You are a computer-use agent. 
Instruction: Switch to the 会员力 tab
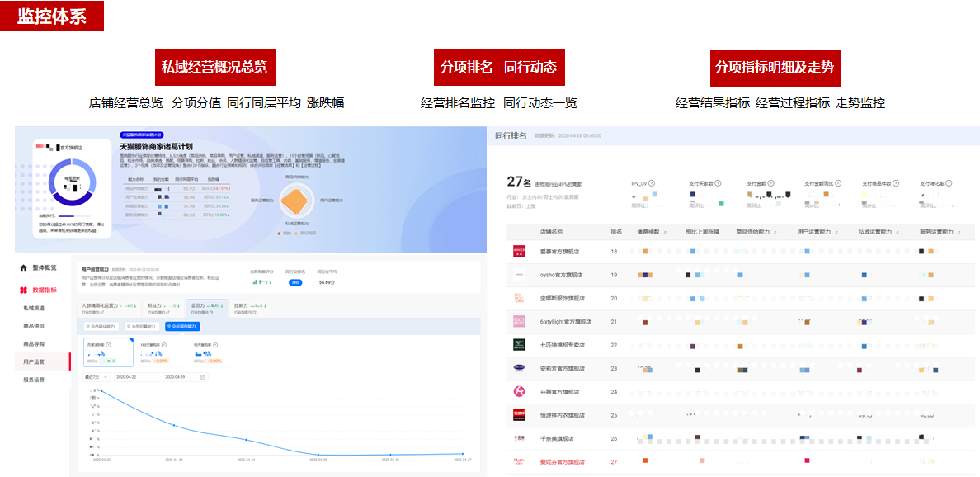click(x=207, y=308)
